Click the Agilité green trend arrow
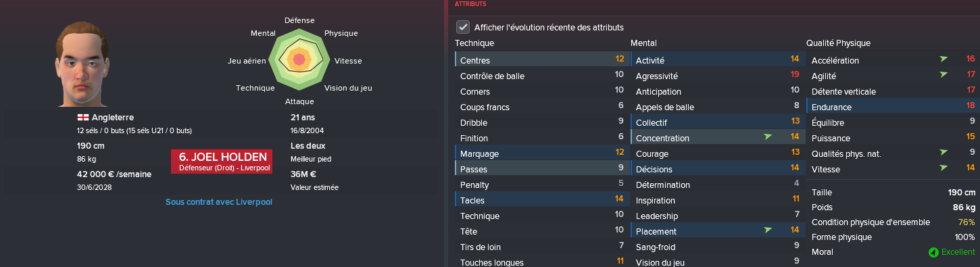 pyautogui.click(x=943, y=75)
